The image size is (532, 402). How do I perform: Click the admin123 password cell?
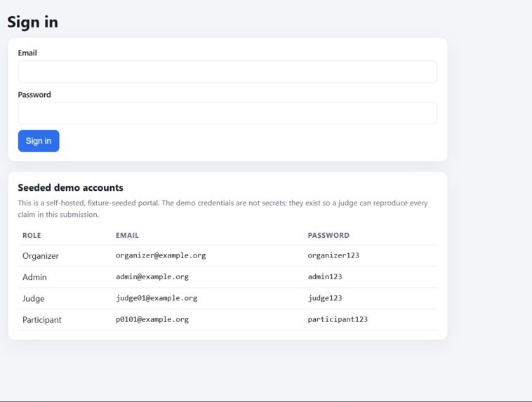[325, 277]
